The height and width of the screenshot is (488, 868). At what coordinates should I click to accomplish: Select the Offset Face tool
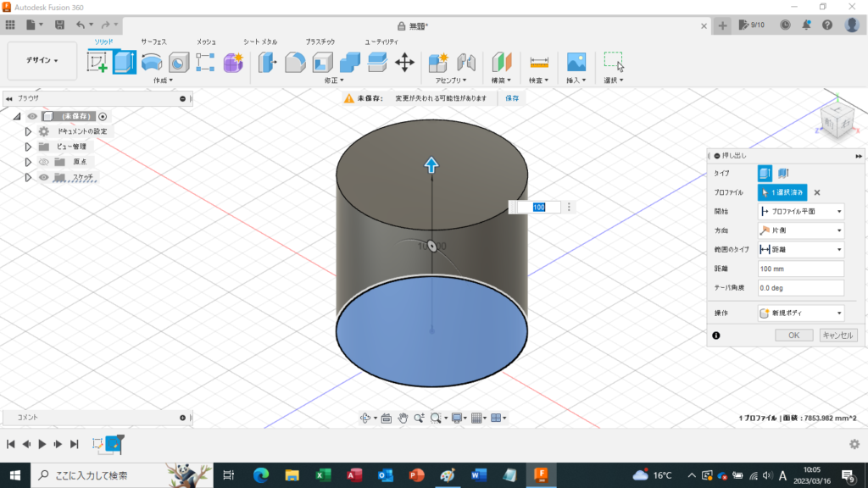coord(377,62)
